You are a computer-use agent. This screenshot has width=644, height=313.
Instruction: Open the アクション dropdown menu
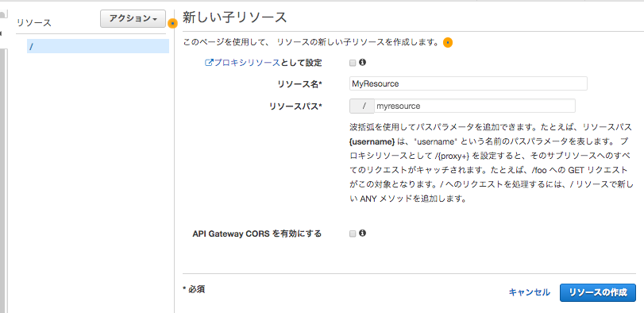coord(133,18)
